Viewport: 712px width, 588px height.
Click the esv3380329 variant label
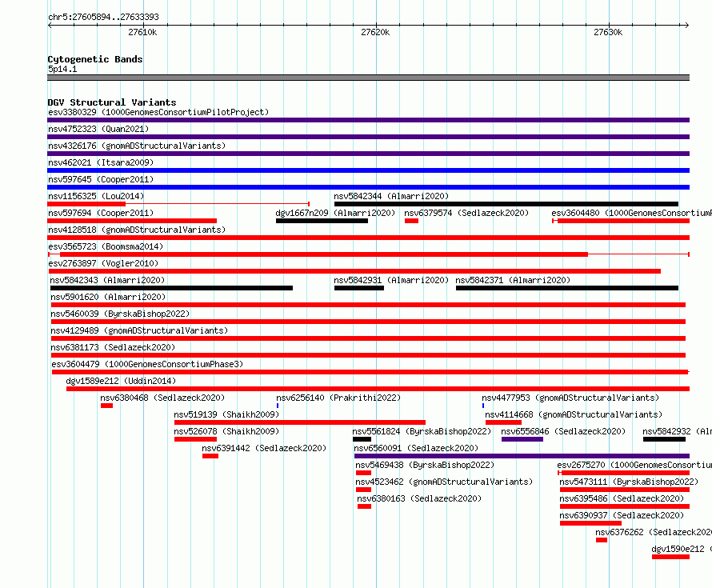click(x=158, y=112)
